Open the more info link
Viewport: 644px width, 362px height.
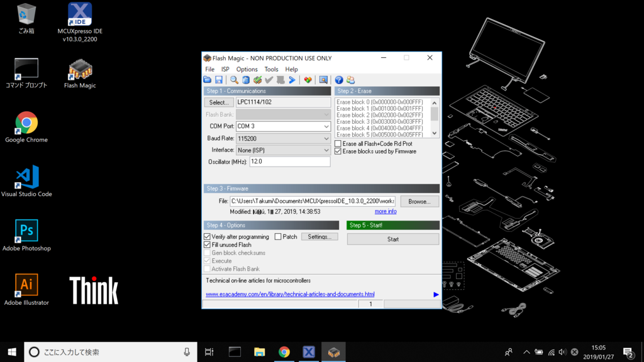click(386, 211)
